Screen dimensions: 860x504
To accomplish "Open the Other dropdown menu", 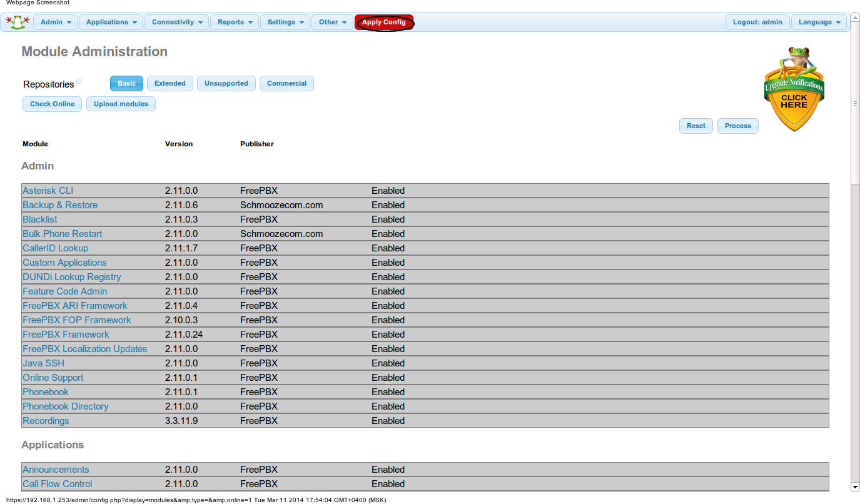I will pyautogui.click(x=332, y=22).
